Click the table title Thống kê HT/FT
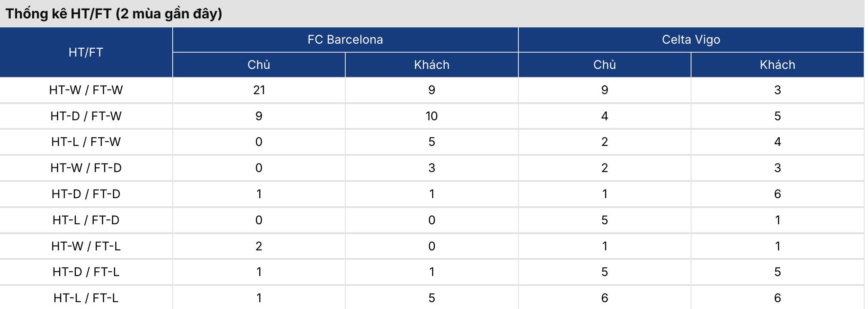This screenshot has height=309, width=868. [114, 14]
